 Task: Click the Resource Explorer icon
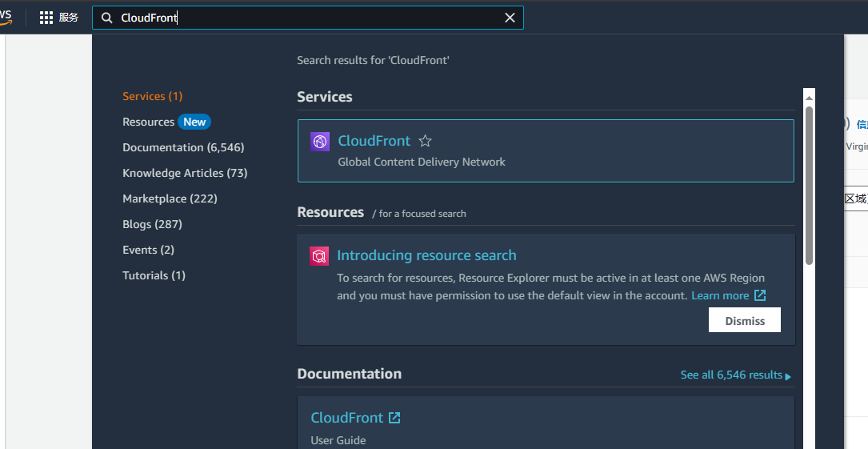click(319, 256)
